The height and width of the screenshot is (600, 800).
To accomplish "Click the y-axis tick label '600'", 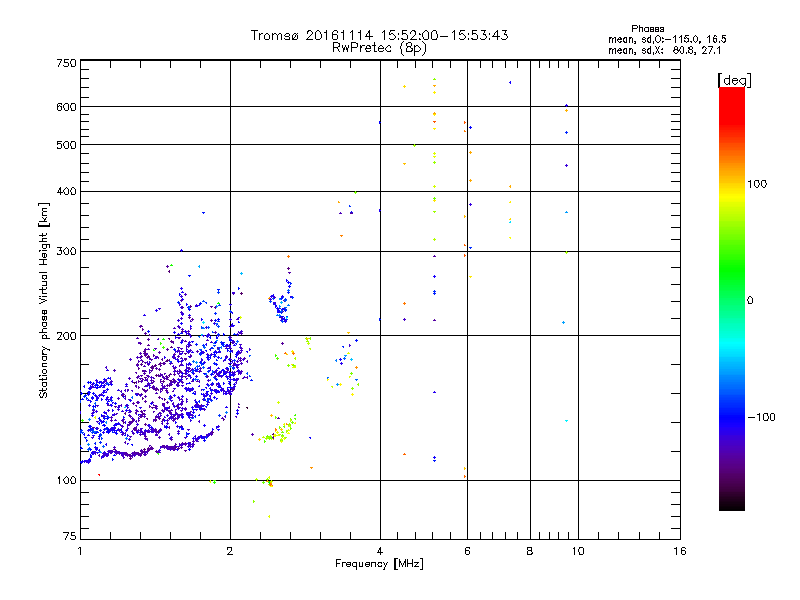I will (x=67, y=107).
